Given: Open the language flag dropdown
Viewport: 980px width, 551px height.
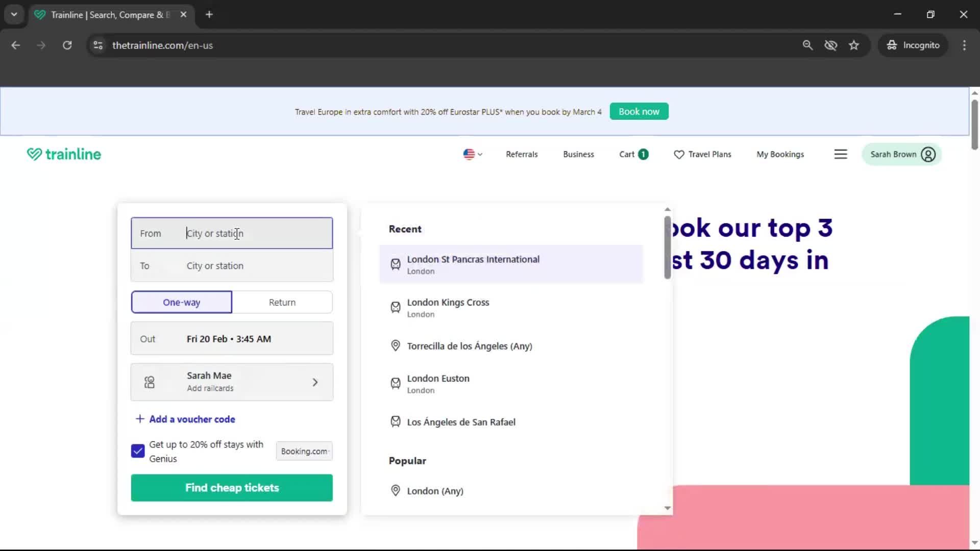Looking at the screenshot, I should click(x=472, y=154).
